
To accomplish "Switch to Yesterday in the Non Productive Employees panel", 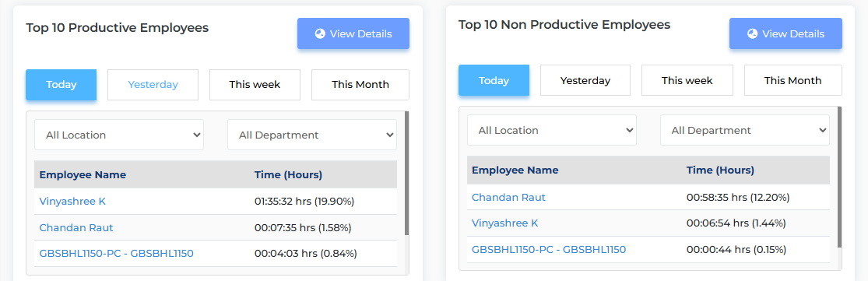I will [x=585, y=80].
